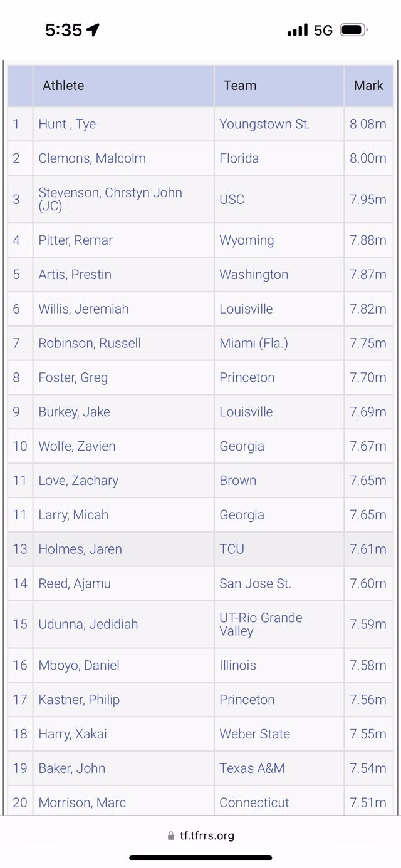Tap the lock icon beside tf.tfrrs.org
The width and height of the screenshot is (401, 868).
pos(171,835)
